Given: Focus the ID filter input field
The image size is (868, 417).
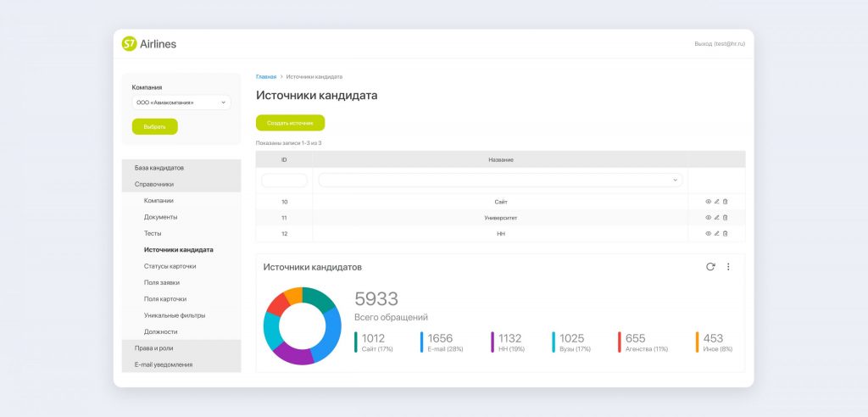Looking at the screenshot, I should [x=284, y=180].
